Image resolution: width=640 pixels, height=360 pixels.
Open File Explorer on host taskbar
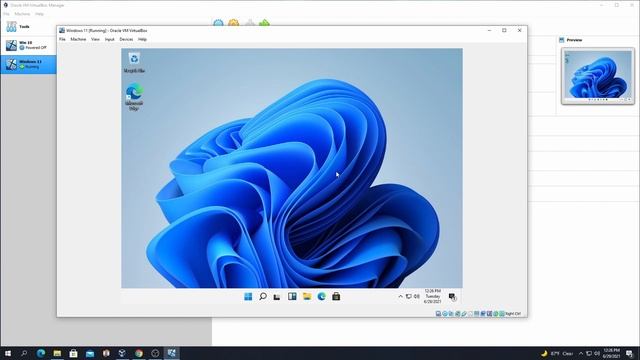(57, 353)
